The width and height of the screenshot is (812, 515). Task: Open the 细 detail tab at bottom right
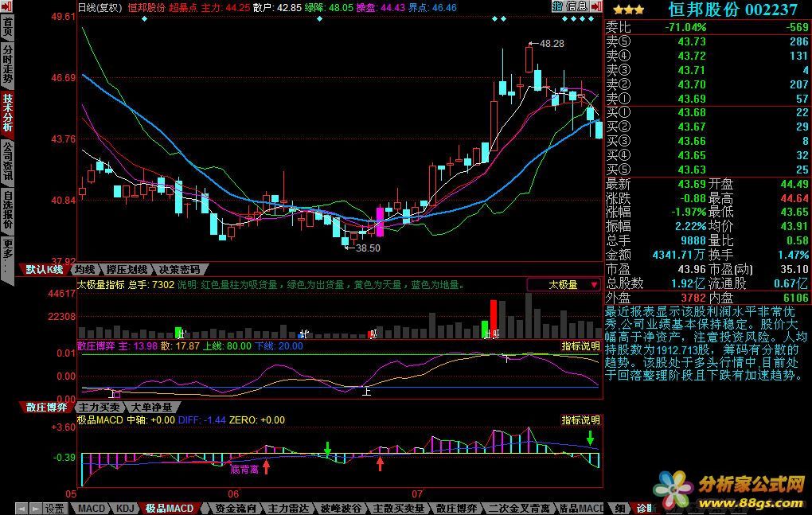tap(619, 509)
